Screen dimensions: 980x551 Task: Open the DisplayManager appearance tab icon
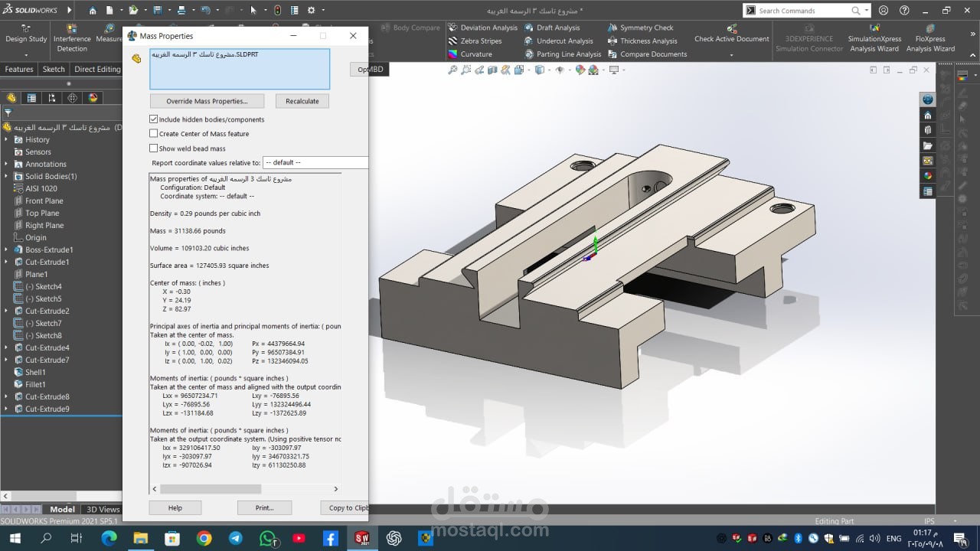pos(93,98)
